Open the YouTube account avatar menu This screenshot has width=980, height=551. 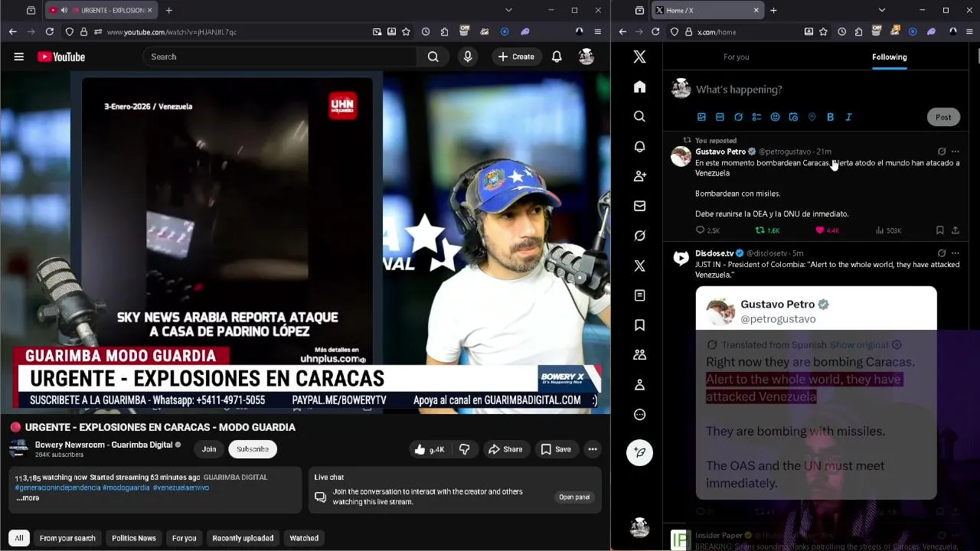[586, 57]
